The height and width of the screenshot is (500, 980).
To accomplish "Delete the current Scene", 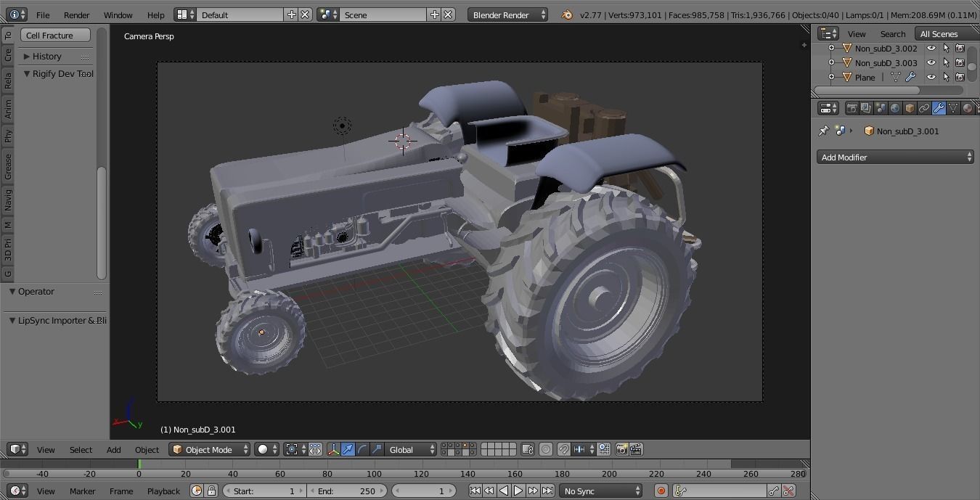I will pyautogui.click(x=448, y=15).
